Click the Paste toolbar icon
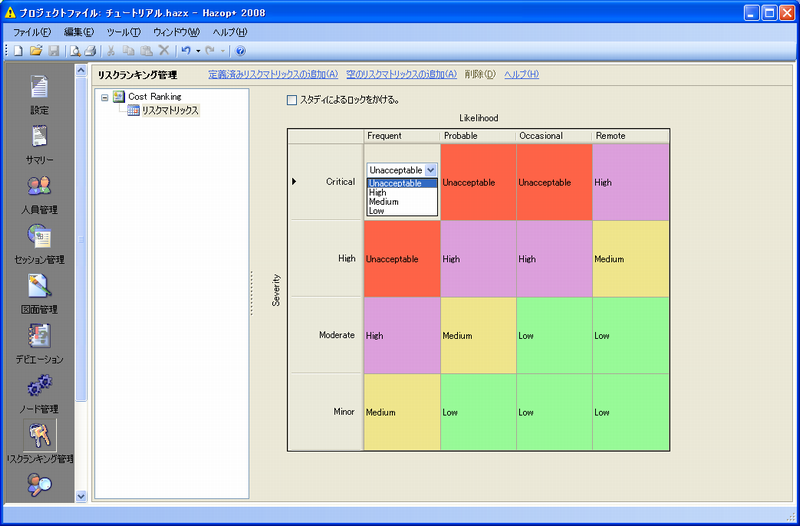 pos(146,51)
